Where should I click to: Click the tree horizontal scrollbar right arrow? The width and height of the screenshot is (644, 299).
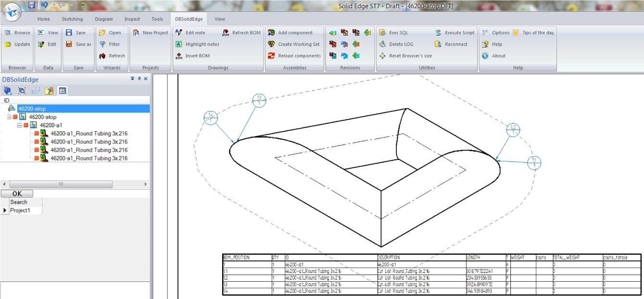point(146,184)
